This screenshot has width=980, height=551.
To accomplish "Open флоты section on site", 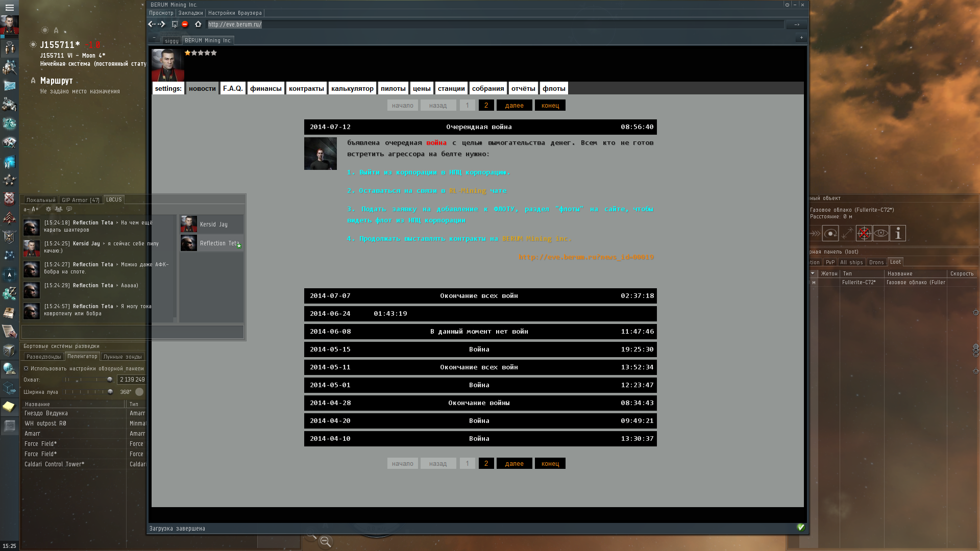I will [554, 88].
